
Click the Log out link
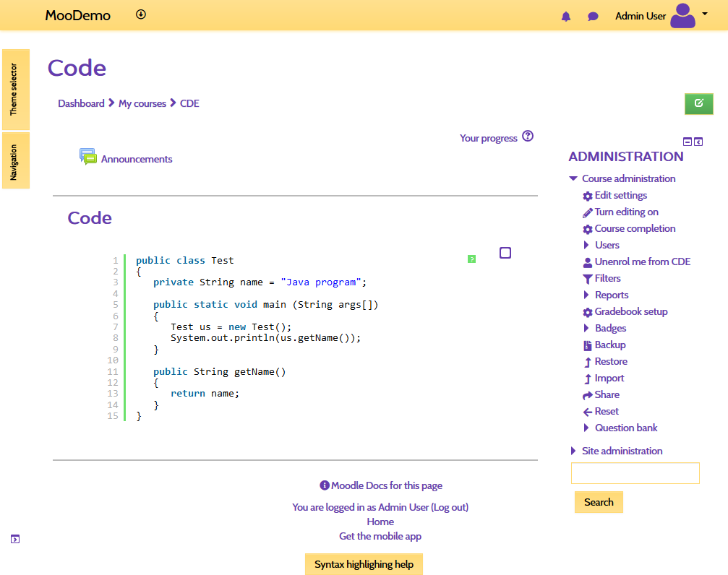(x=450, y=507)
